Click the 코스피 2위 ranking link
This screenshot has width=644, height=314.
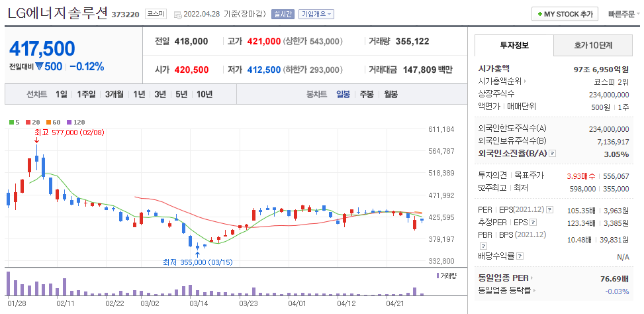pyautogui.click(x=612, y=81)
